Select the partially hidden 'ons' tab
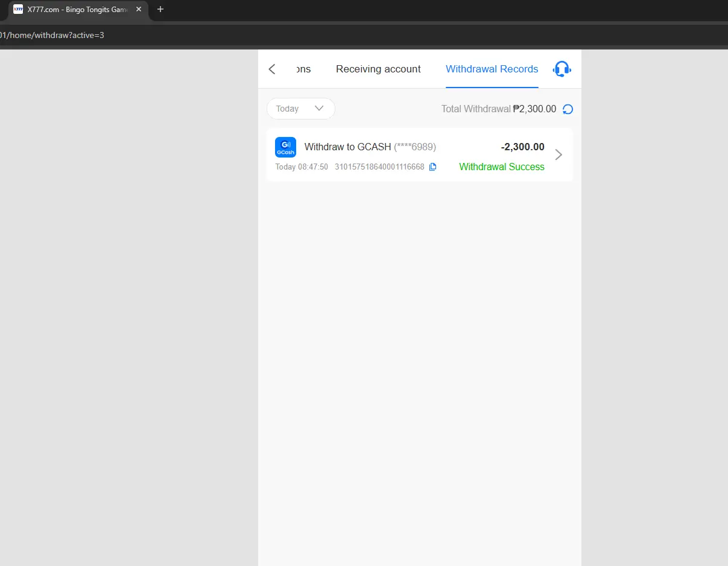The width and height of the screenshot is (728, 566). (x=303, y=69)
